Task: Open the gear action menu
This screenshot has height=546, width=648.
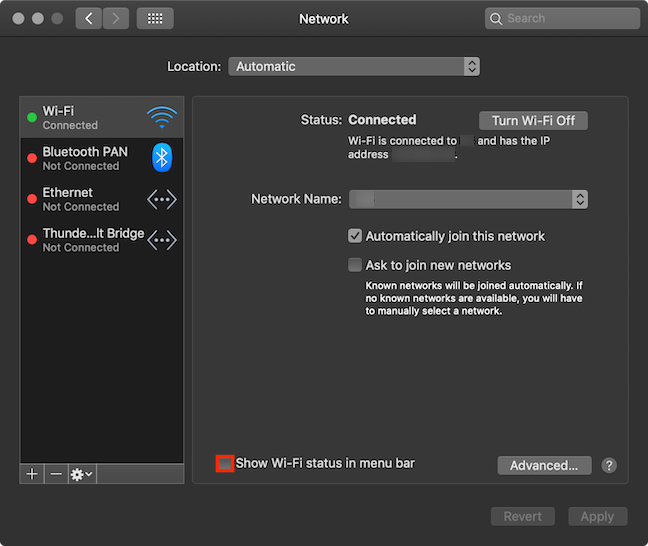Action: click(82, 474)
